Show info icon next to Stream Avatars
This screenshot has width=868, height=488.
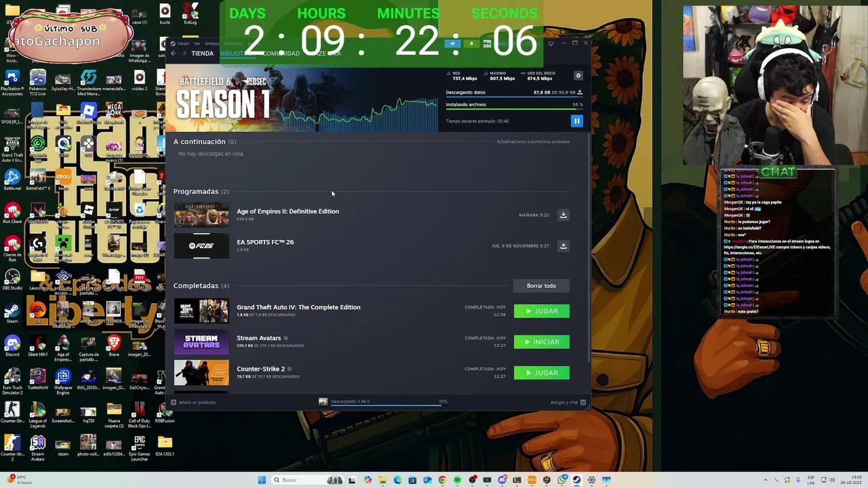click(x=285, y=338)
